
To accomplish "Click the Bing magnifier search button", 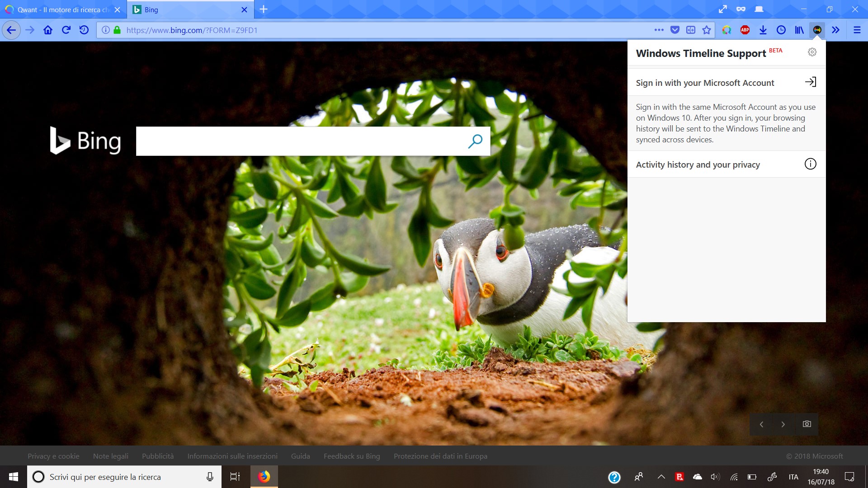I will 475,141.
